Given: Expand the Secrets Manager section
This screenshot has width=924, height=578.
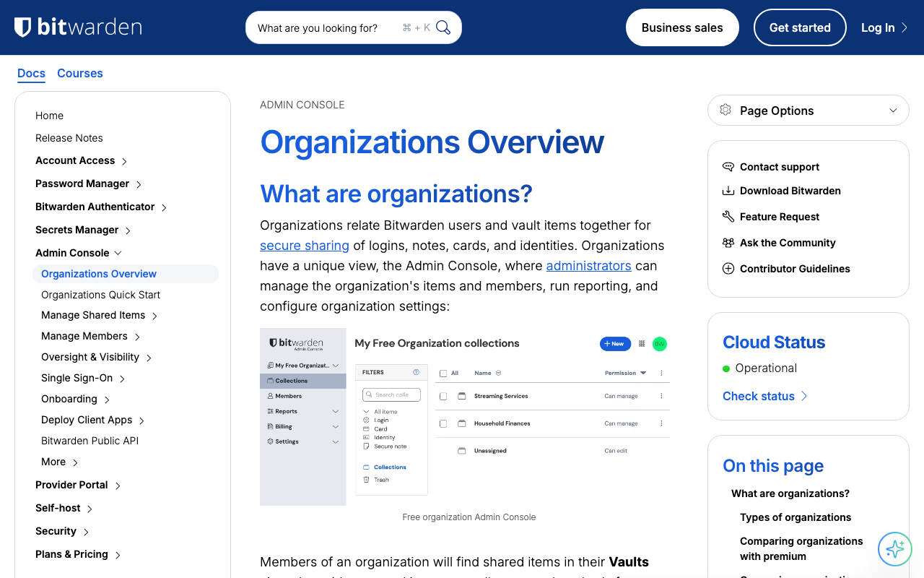Looking at the screenshot, I should 128,230.
